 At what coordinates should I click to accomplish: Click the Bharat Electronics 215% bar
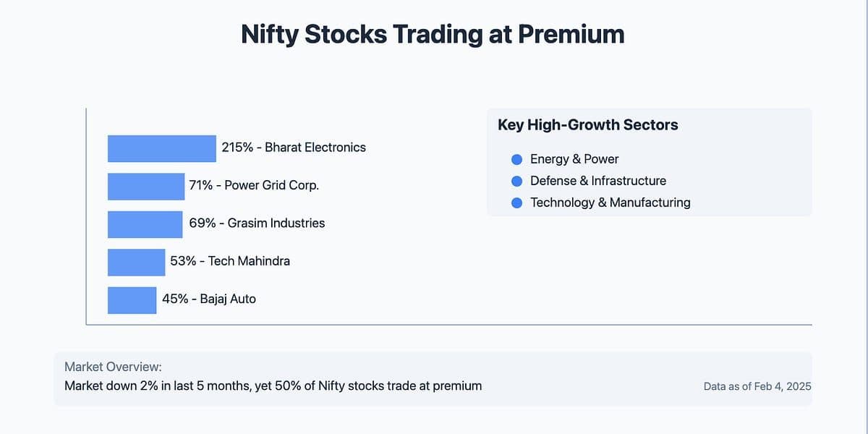[162, 148]
